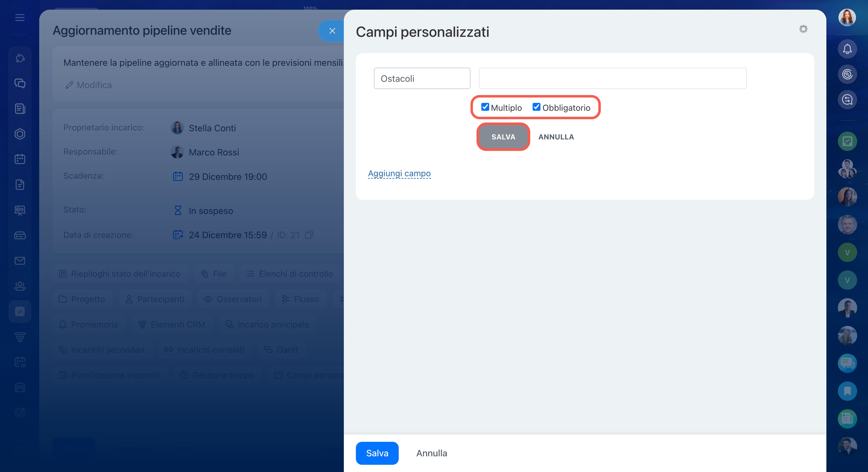Open the messenger chat icon in sidebar

coord(20,83)
